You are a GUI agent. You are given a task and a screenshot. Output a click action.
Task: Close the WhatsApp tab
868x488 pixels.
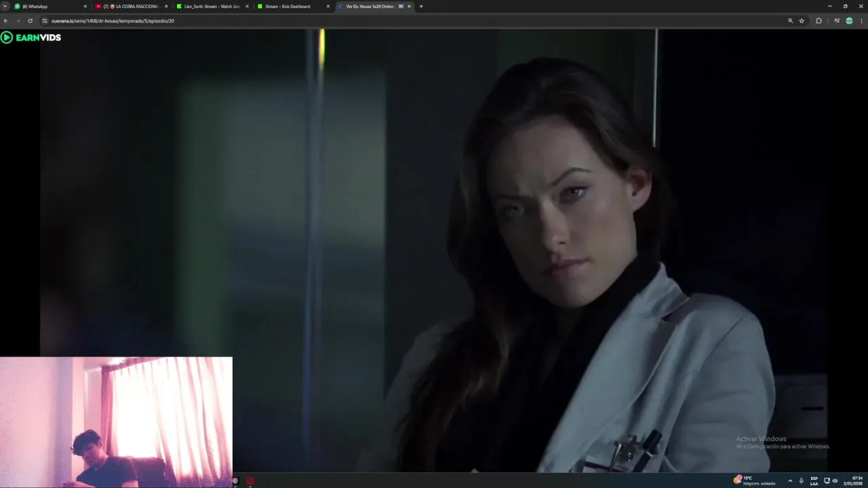coord(85,6)
